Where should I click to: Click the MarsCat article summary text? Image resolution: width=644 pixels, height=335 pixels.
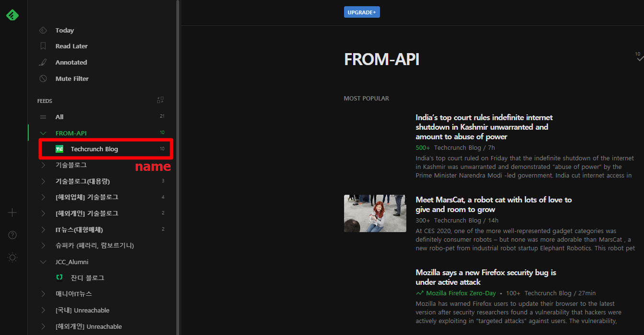click(x=525, y=240)
